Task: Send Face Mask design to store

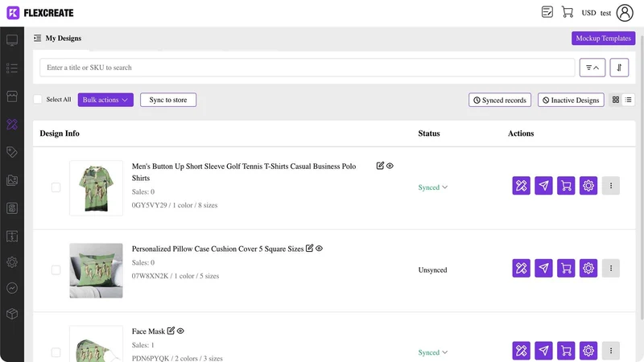Action: click(543, 351)
